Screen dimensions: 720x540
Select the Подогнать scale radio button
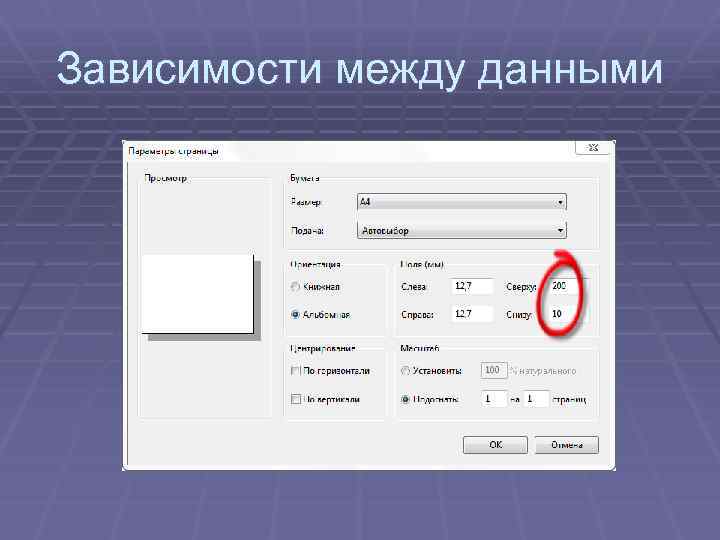coord(405,399)
